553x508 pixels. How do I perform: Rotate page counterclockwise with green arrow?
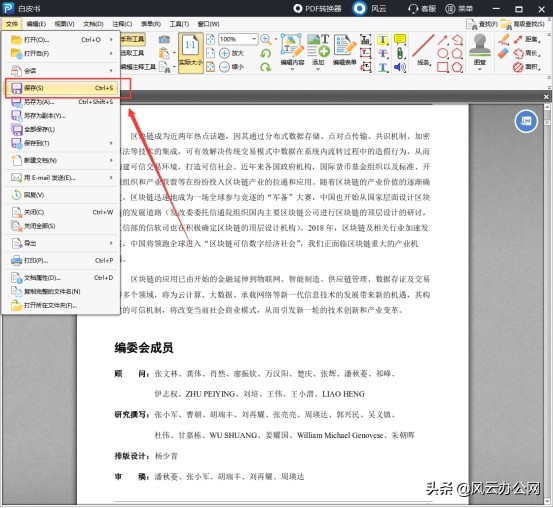(266, 53)
